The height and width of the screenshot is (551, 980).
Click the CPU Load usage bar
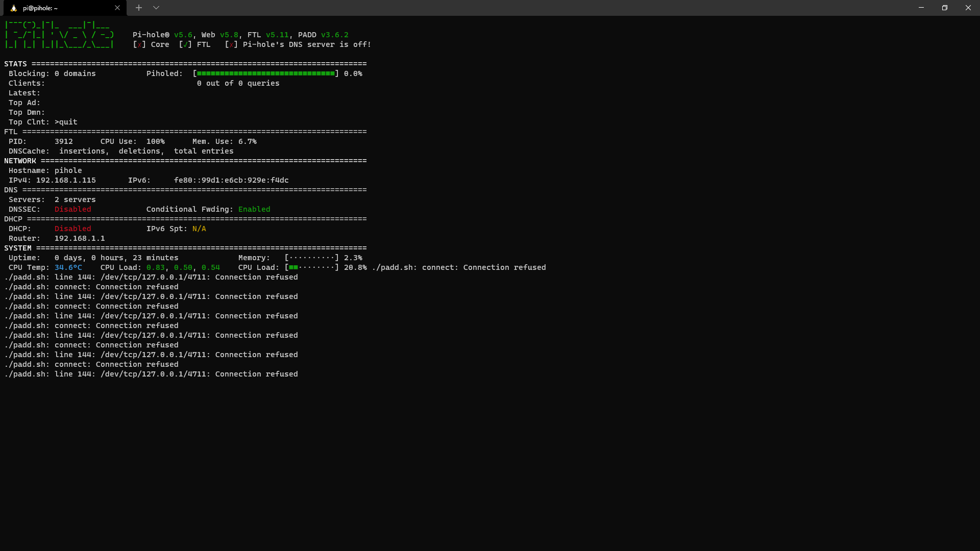coord(311,268)
